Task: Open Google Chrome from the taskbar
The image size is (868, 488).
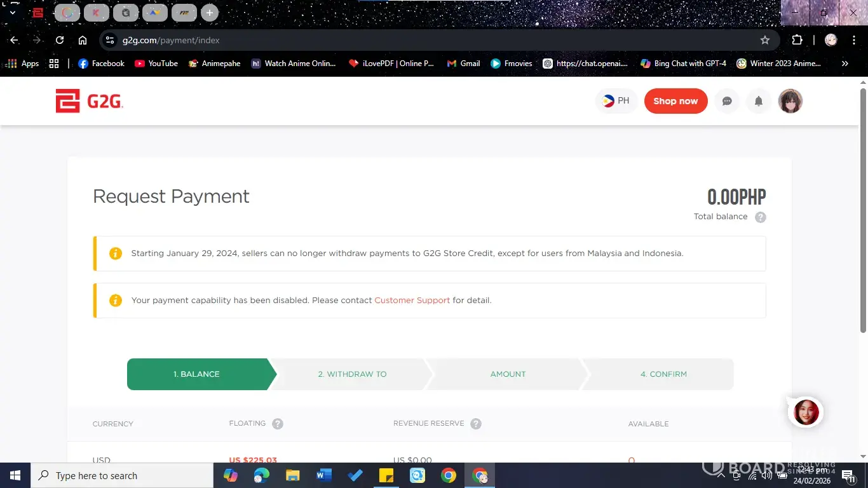Action: point(449,475)
